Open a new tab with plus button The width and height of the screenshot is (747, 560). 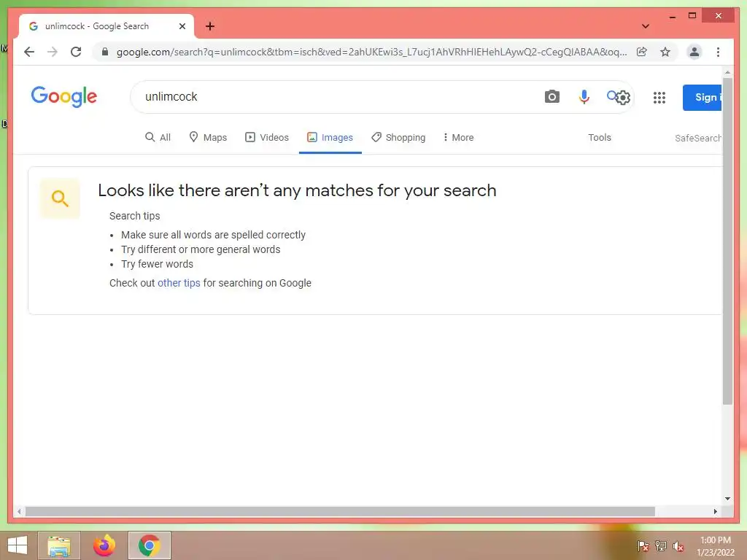[x=210, y=26]
